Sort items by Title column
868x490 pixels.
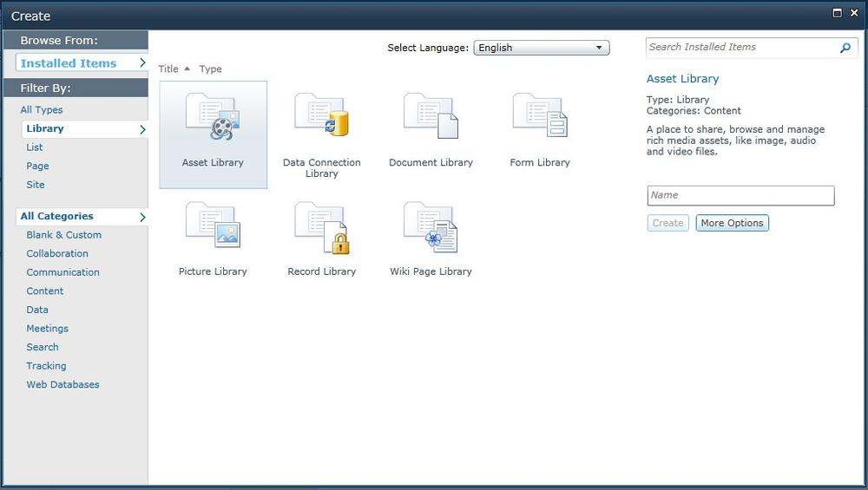tap(168, 69)
